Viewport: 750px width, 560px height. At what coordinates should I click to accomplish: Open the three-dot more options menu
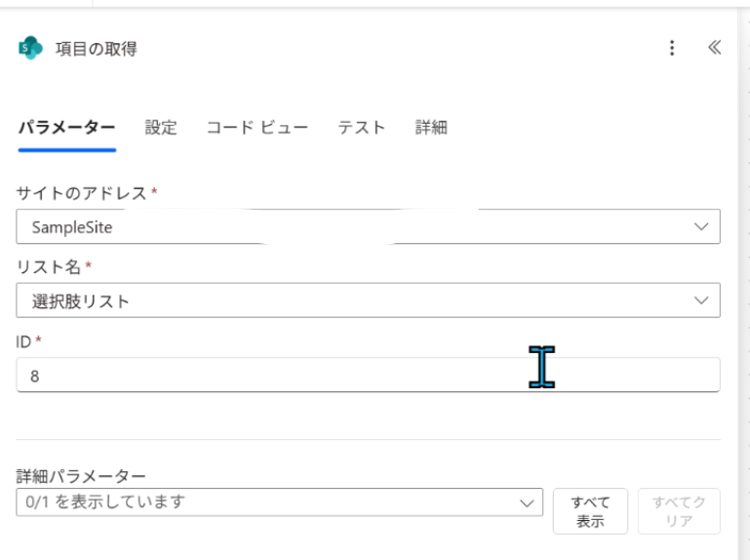coord(672,48)
